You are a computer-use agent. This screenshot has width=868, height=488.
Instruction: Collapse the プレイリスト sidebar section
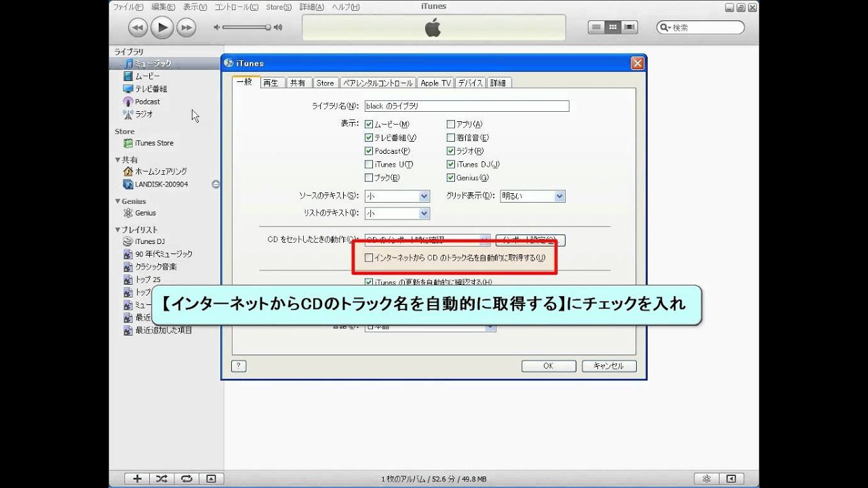117,230
